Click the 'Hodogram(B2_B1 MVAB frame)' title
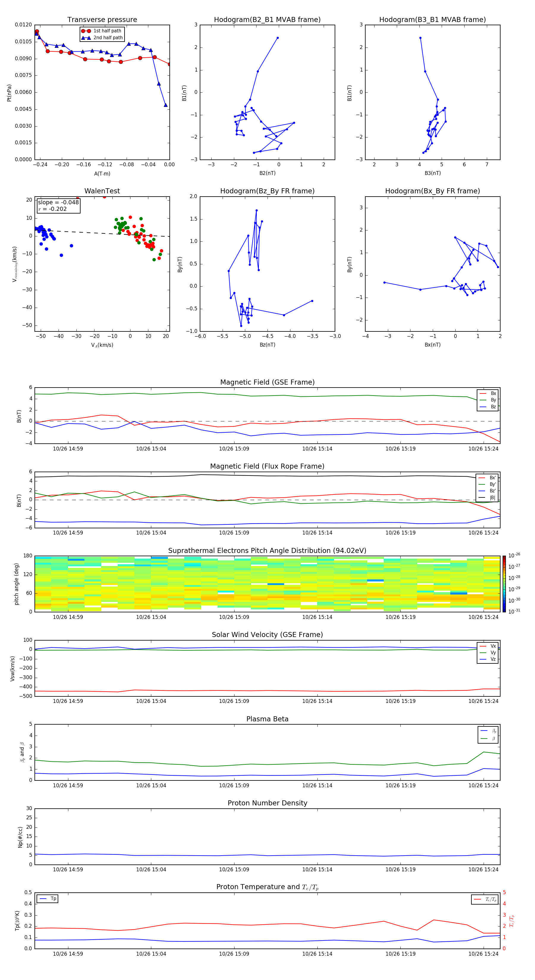This screenshot has width=535, height=980. (267, 19)
